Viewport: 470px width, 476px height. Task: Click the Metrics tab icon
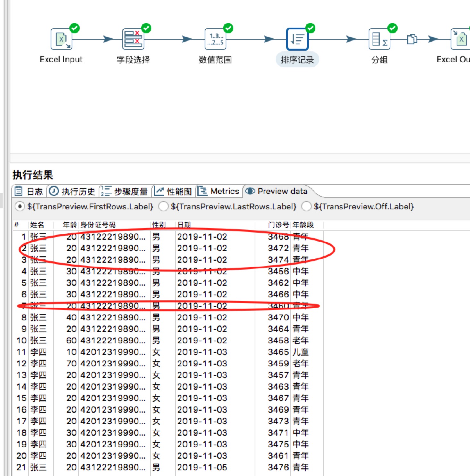coord(202,191)
